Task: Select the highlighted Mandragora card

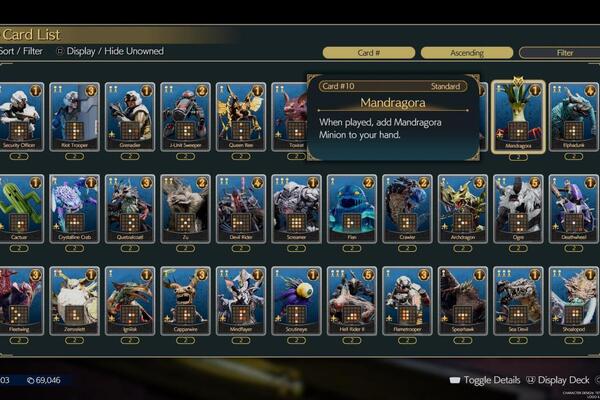Action: click(518, 117)
